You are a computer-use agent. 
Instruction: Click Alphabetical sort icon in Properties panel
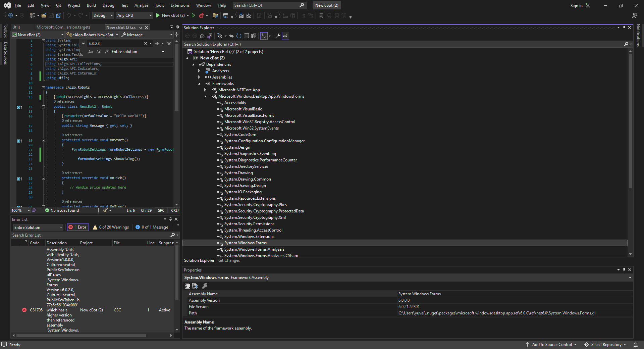click(195, 286)
